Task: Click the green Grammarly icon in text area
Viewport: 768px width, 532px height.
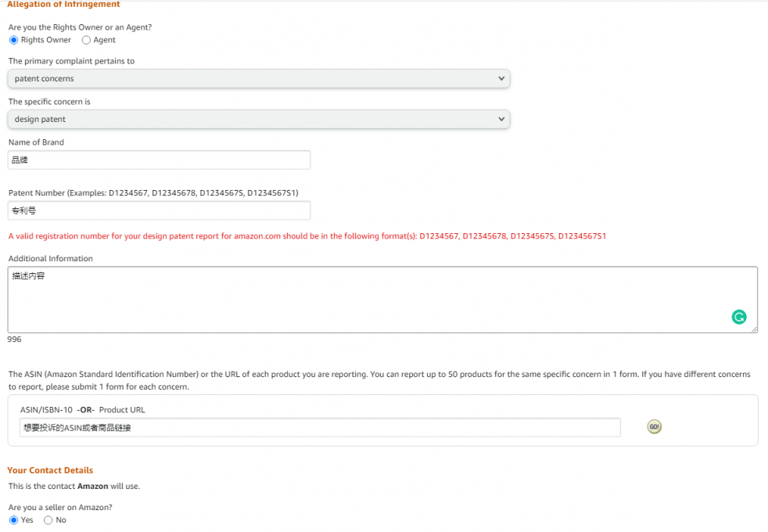Action: (738, 317)
